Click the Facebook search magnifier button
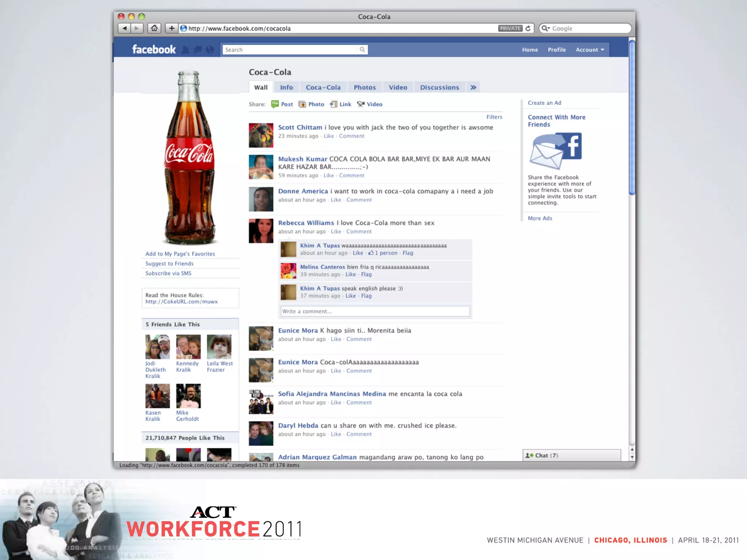The image size is (747, 560). (x=362, y=50)
